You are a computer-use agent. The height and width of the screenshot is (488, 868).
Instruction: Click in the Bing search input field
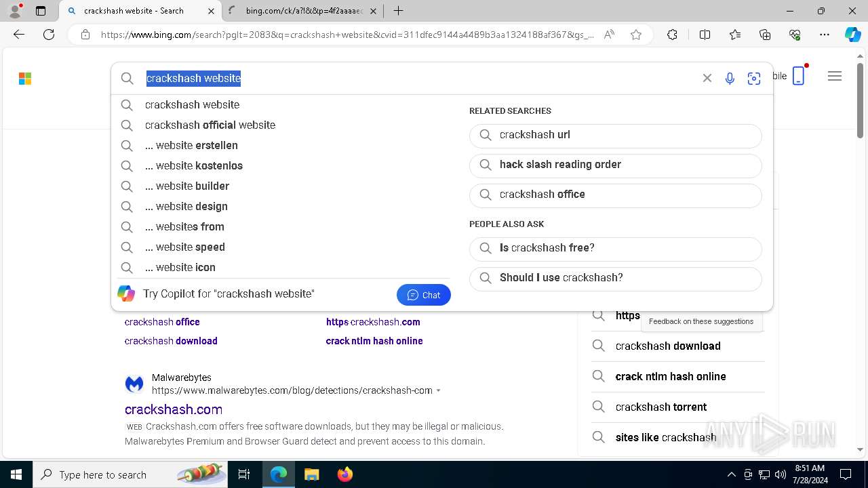(x=420, y=79)
